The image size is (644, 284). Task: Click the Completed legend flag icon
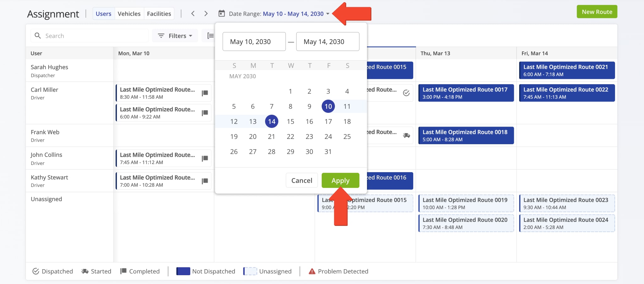tap(123, 271)
